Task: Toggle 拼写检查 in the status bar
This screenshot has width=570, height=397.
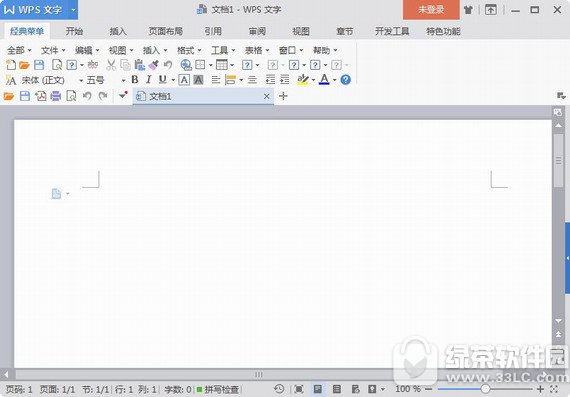Action: pyautogui.click(x=218, y=389)
